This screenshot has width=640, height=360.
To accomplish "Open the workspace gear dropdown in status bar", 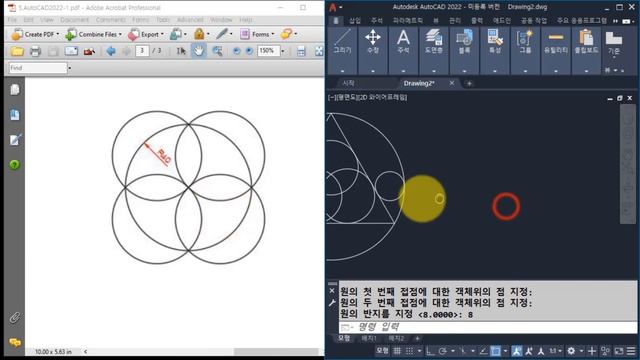I will pos(581,351).
